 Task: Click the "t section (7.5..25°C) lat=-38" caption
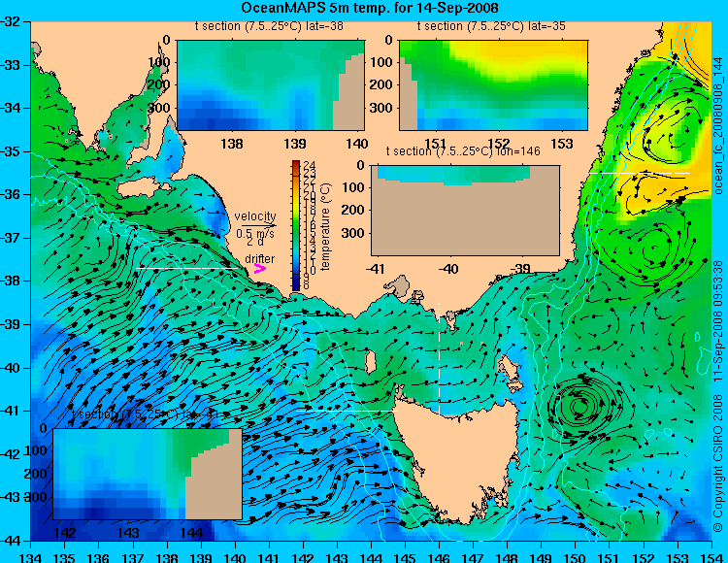(269, 26)
